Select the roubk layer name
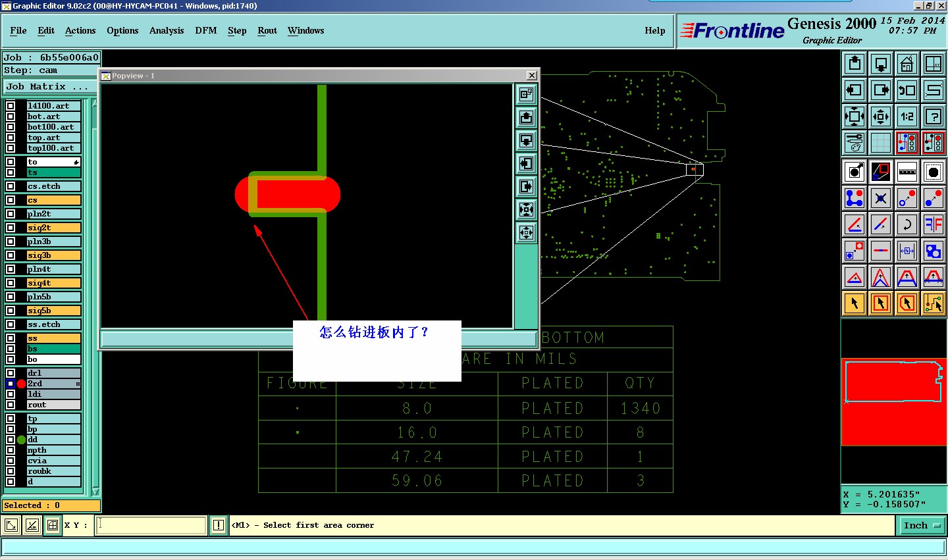Image resolution: width=948 pixels, height=560 pixels. (53, 471)
